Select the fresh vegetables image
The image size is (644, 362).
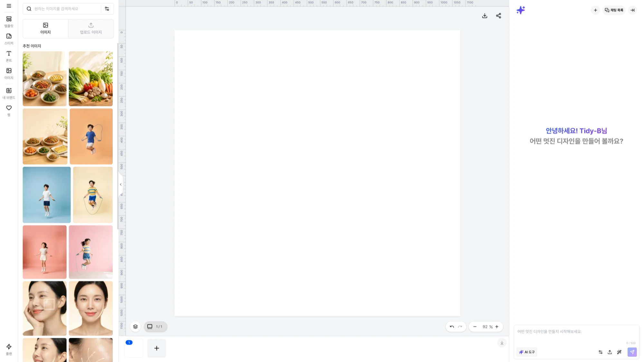click(91, 79)
